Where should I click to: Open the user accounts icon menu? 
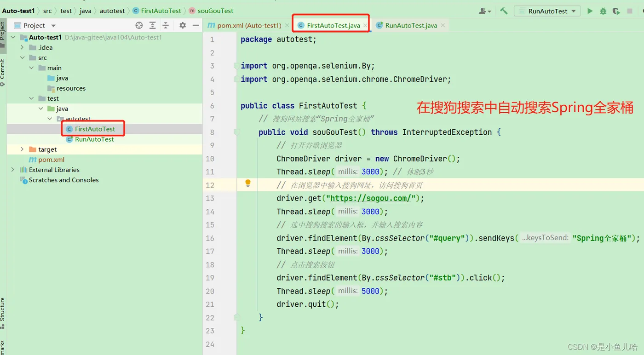click(x=485, y=11)
